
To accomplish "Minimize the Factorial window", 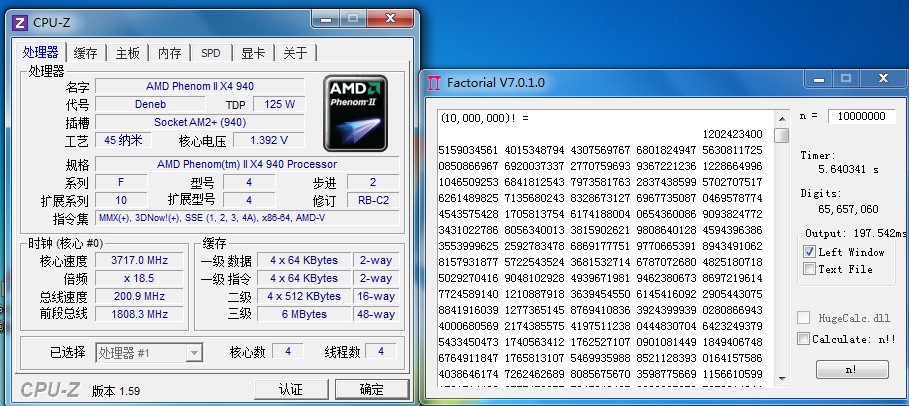I will point(820,78).
